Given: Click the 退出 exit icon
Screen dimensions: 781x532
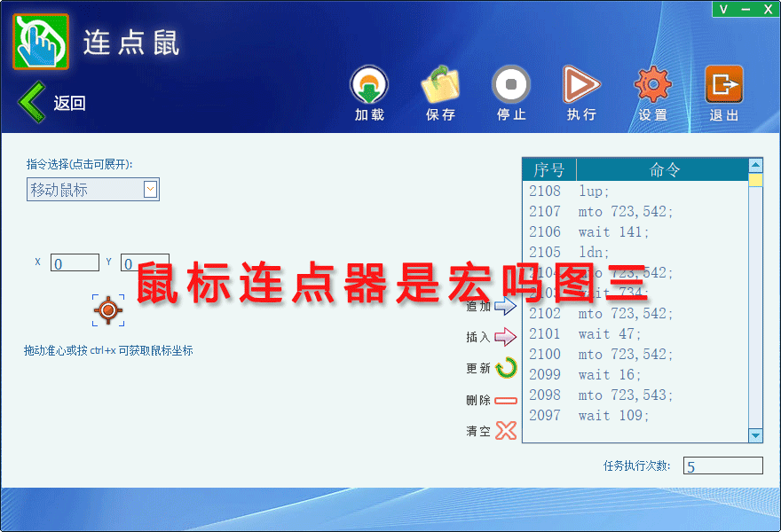Looking at the screenshot, I should pyautogui.click(x=723, y=84).
